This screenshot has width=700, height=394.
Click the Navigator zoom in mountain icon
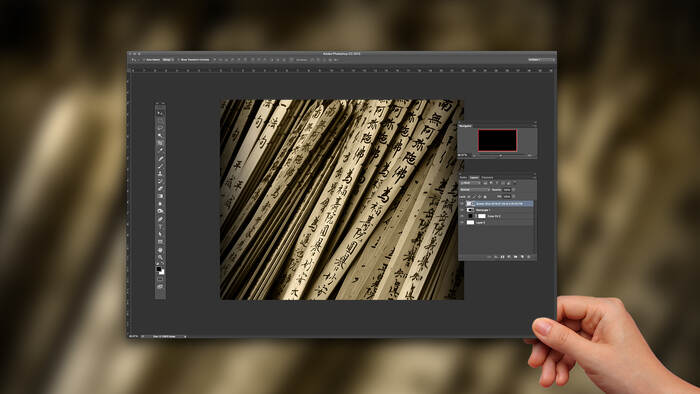point(530,155)
